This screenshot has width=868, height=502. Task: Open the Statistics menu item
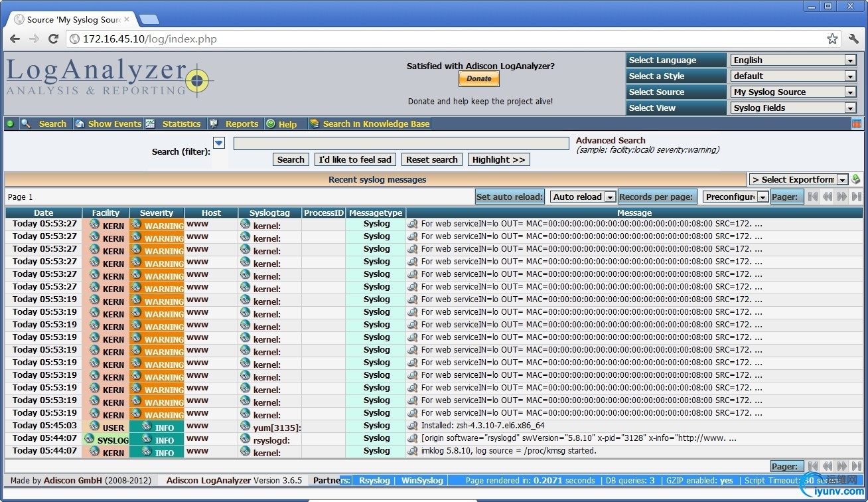pos(181,124)
